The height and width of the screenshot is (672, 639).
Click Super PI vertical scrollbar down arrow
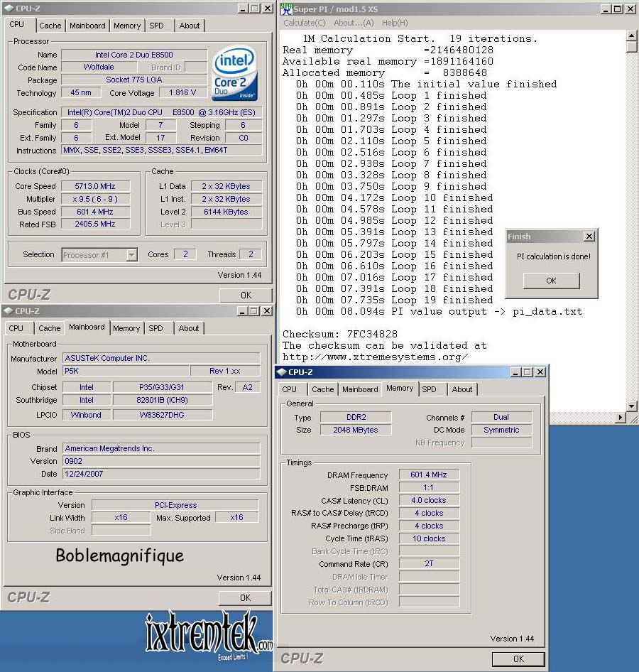point(631,406)
